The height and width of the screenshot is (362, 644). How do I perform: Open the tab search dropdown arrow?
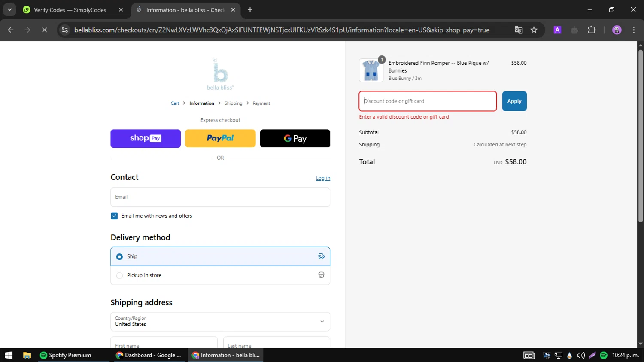coord(9,9)
